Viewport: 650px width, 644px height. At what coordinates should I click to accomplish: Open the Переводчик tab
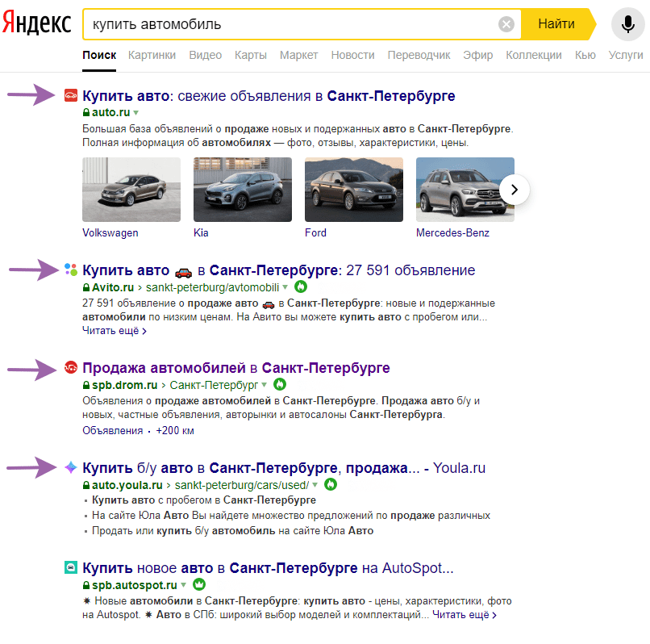tap(419, 55)
